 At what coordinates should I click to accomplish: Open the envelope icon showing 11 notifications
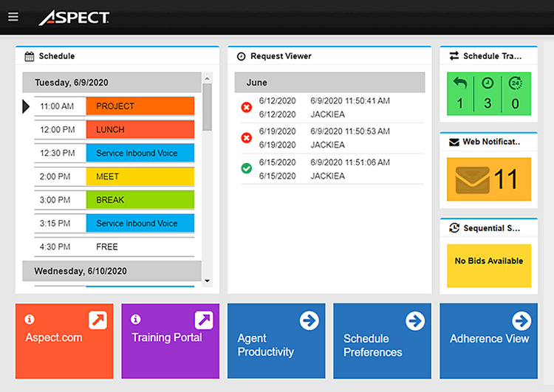pos(473,179)
